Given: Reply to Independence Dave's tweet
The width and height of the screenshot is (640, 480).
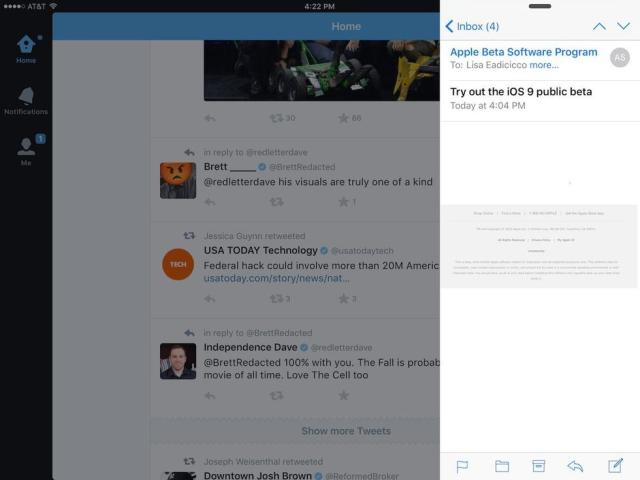Looking at the screenshot, I should tap(210, 396).
